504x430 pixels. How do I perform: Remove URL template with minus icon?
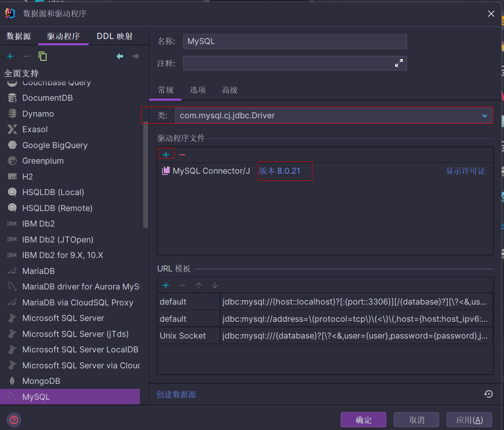pos(182,285)
